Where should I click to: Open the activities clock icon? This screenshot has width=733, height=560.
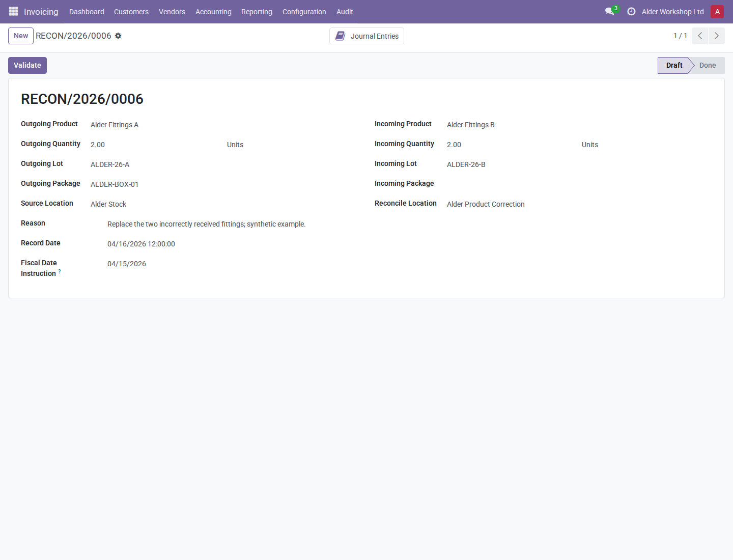[x=631, y=11]
